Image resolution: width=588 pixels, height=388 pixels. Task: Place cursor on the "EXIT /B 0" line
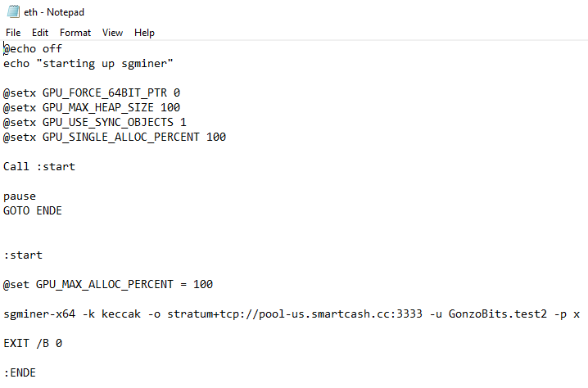click(33, 344)
